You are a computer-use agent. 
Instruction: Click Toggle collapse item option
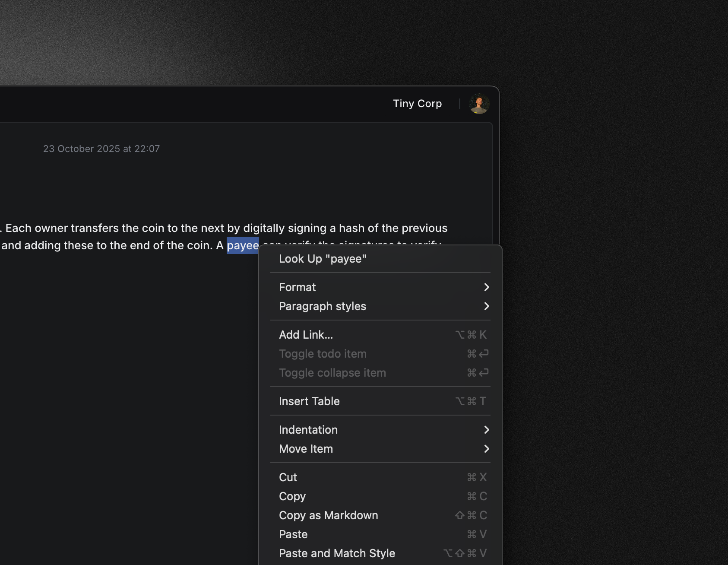point(332,373)
